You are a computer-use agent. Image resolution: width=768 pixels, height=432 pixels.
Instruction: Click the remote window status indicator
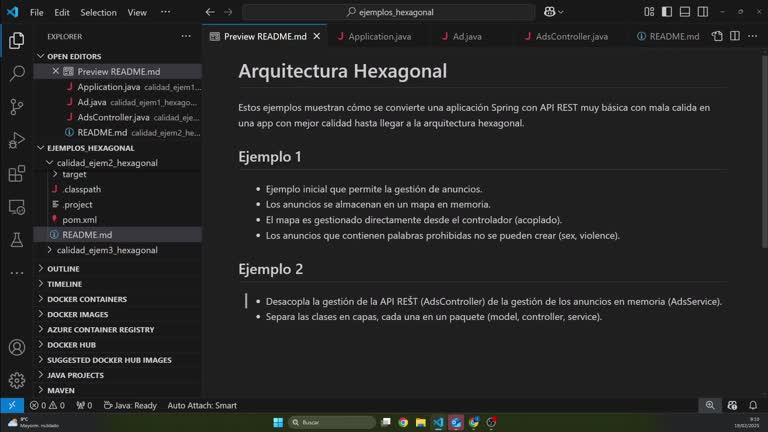(12, 405)
